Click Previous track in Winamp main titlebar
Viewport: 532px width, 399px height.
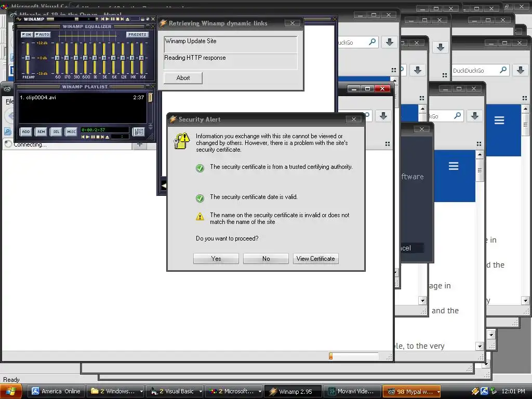click(102, 19)
